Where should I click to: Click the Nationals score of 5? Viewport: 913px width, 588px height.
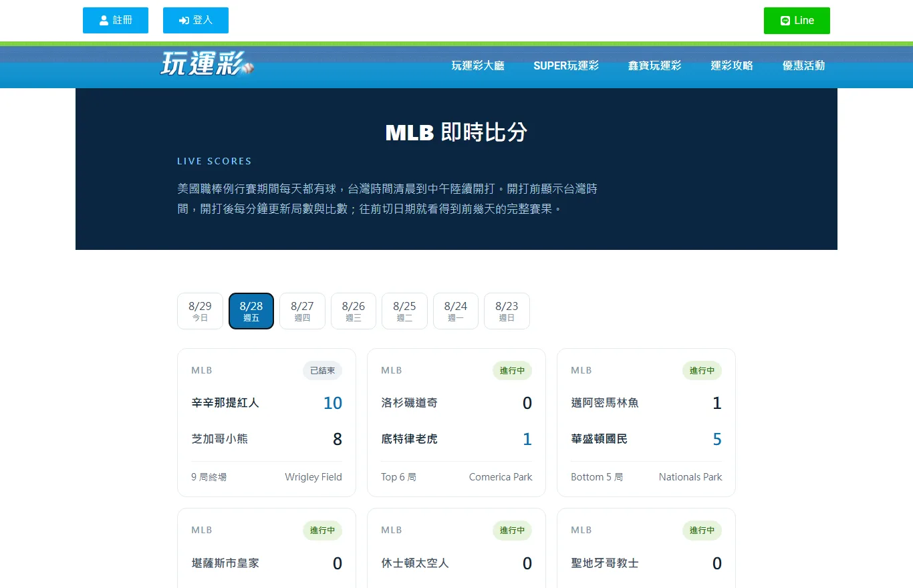717,439
